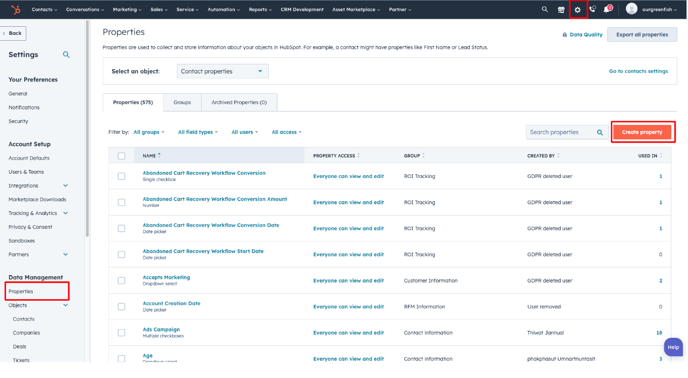Screen dimensions: 688x378
Task: Open CRM Development in top menu
Action: click(x=302, y=9)
